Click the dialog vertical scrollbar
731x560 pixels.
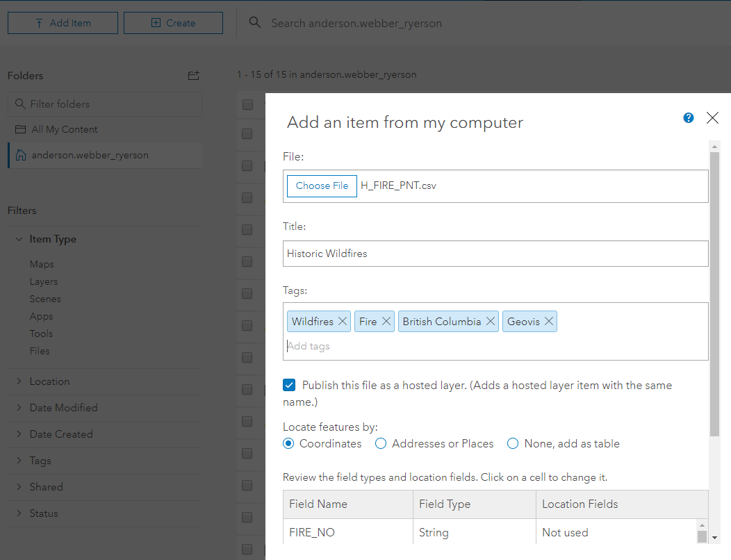point(714,292)
